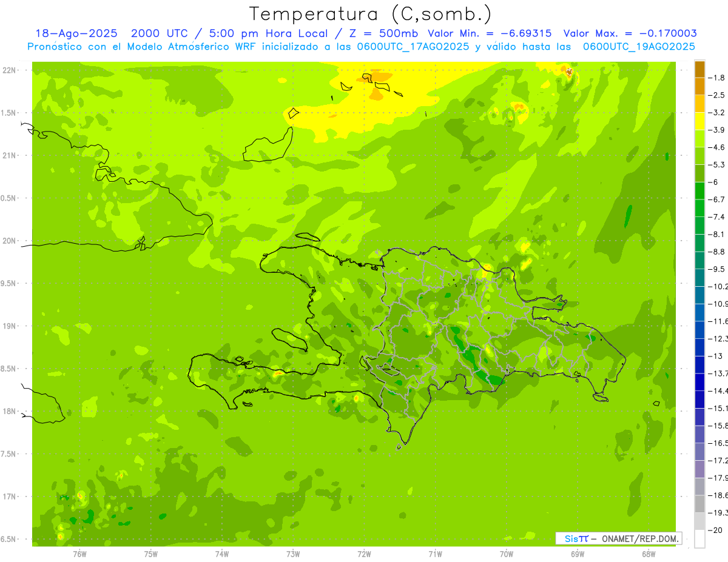Click the 'Valor Min. = -6.69315' text
728x562 pixels.
[x=490, y=33]
